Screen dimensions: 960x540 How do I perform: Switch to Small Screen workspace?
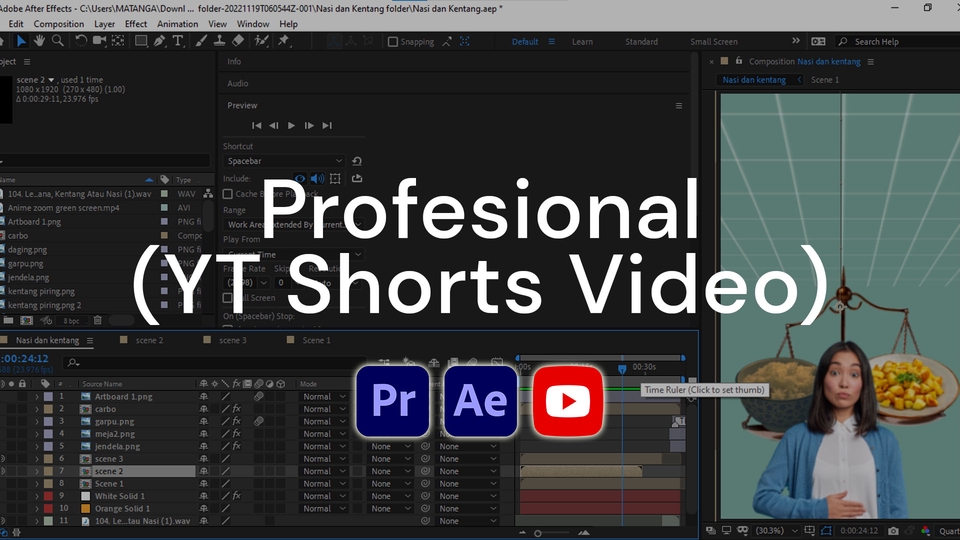tap(714, 42)
